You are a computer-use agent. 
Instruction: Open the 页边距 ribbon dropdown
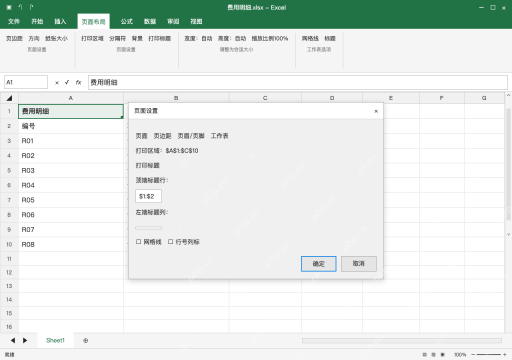click(14, 39)
